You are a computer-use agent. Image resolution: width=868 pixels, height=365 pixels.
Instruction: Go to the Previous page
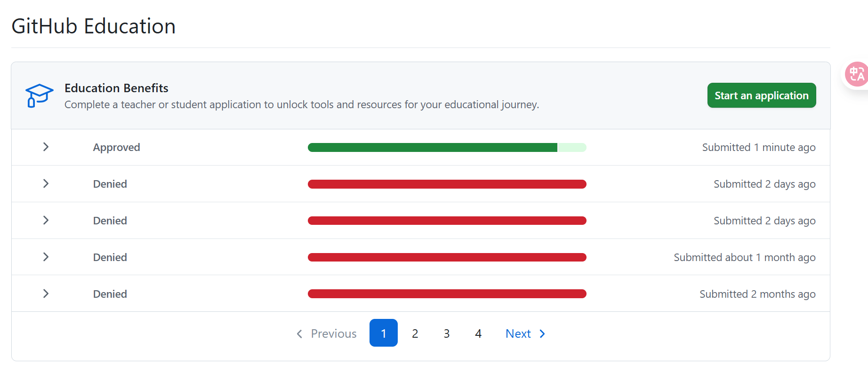pos(326,333)
